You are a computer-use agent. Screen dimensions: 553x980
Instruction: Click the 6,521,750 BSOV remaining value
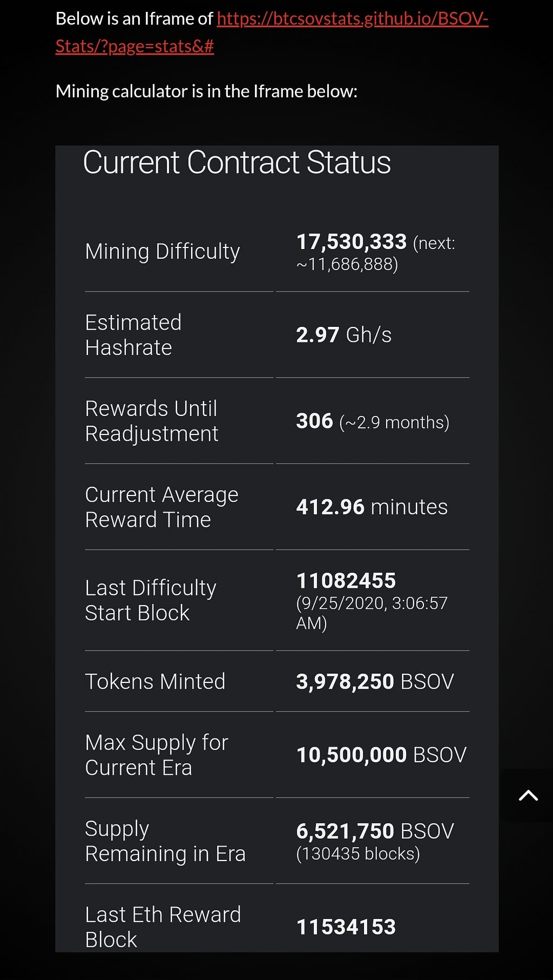[x=375, y=831]
